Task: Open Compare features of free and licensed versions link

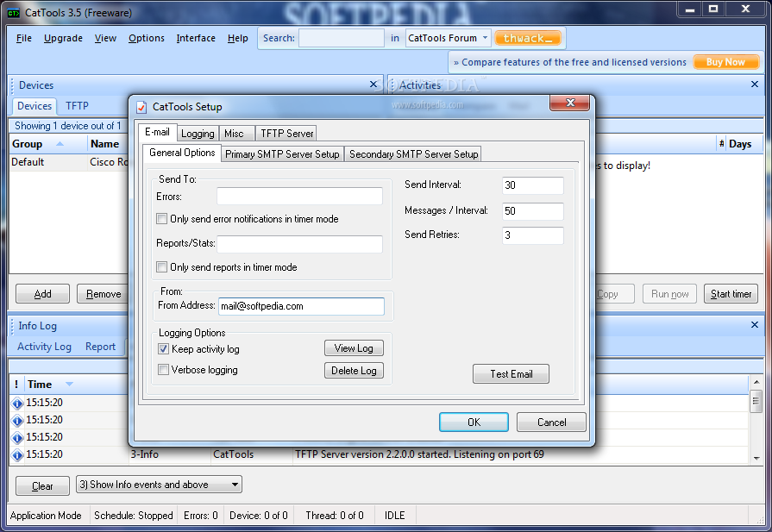Action: [569, 62]
